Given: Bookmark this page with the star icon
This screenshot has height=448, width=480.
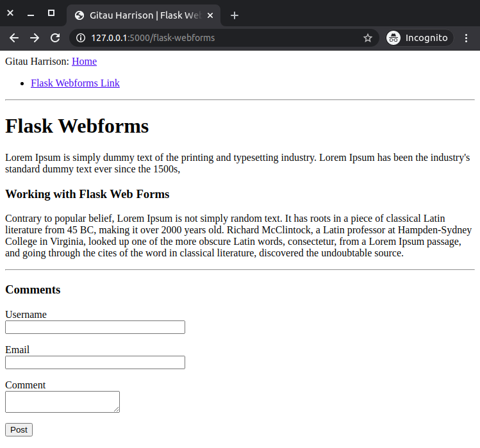Looking at the screenshot, I should click(368, 38).
